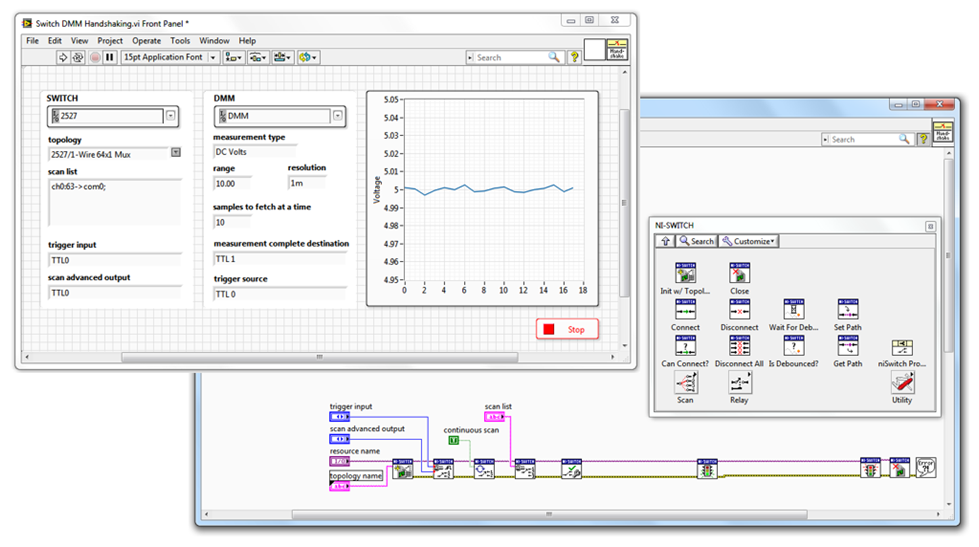The width and height of the screenshot is (979, 547).
Task: Pick the Disconnect All VI icon
Action: [740, 346]
